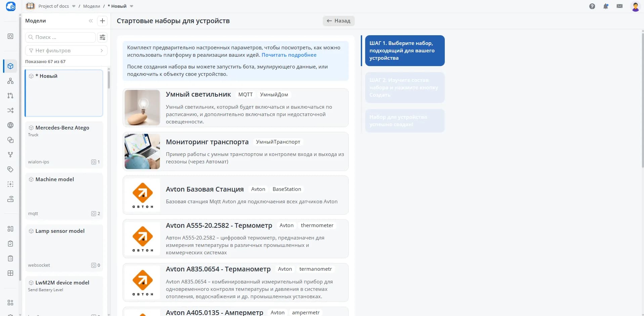
Task: Select the Mercedes-Benz Atego model card
Action: (64, 145)
